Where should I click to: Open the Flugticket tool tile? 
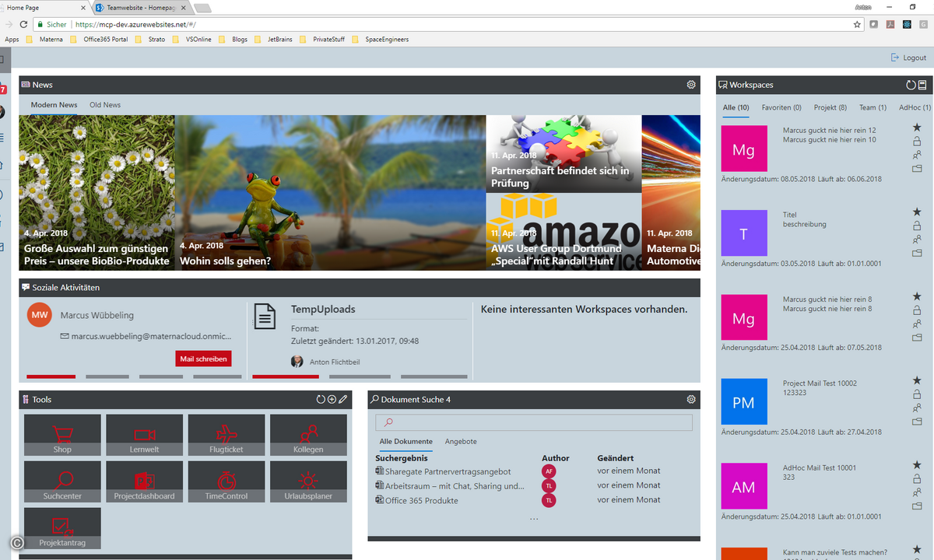click(226, 435)
